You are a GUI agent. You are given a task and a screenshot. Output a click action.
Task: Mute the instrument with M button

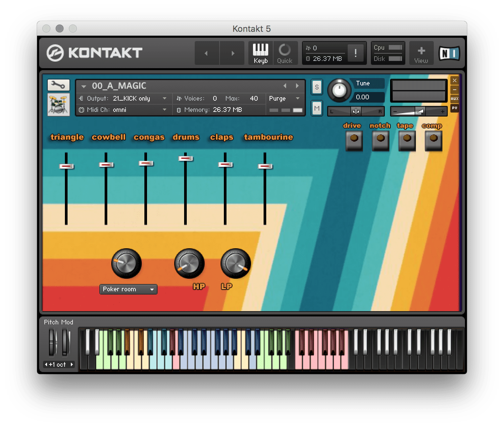(x=317, y=108)
